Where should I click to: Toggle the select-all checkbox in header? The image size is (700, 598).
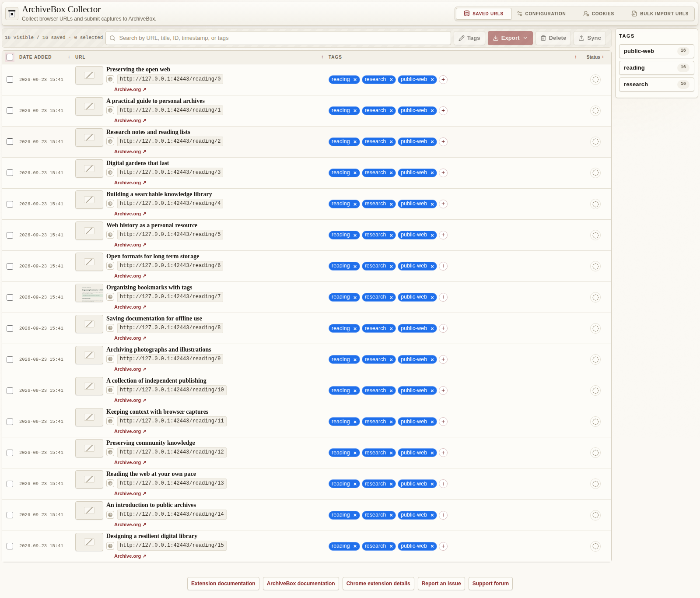10,57
